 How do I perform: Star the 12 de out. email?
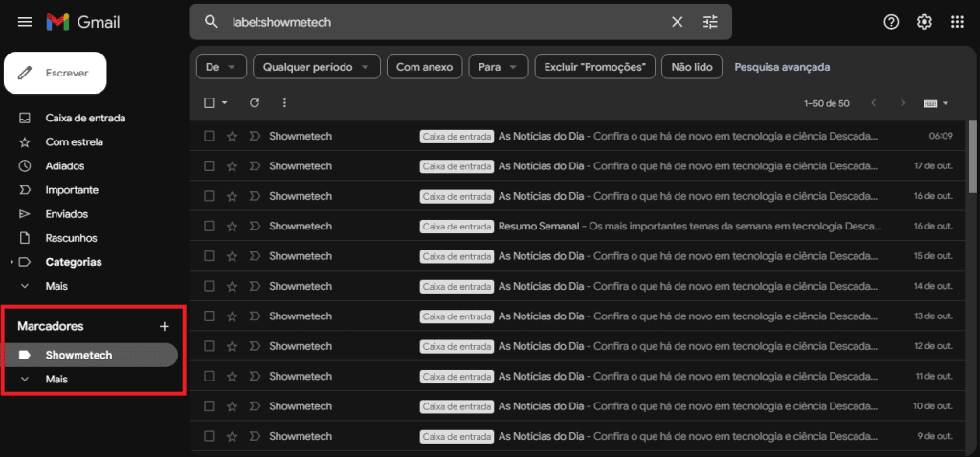pos(232,346)
